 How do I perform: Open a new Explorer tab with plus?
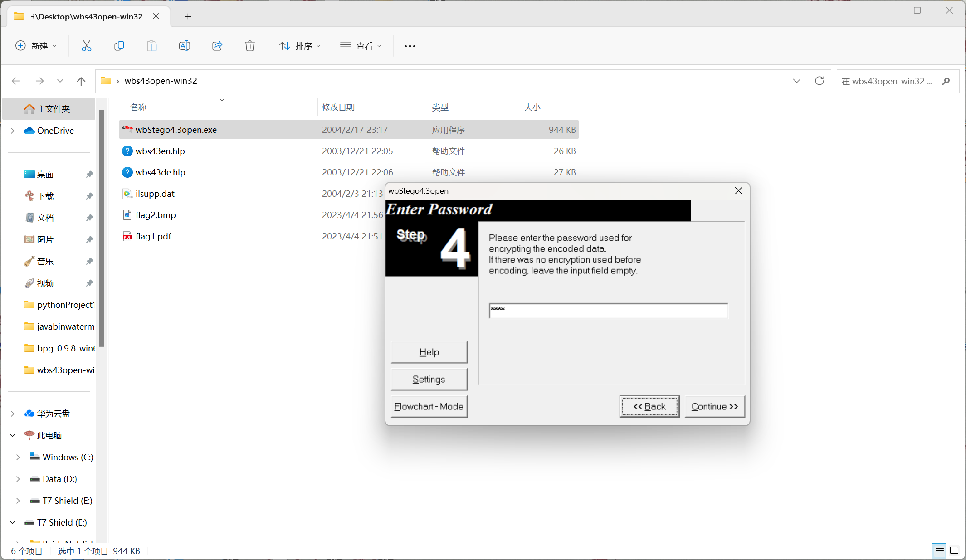pos(188,17)
